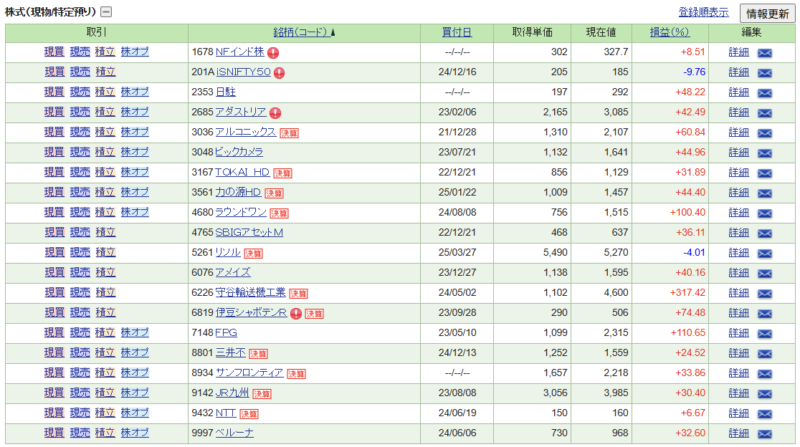
Task: Click 積立 in the 日駐 row
Action: pos(105,92)
